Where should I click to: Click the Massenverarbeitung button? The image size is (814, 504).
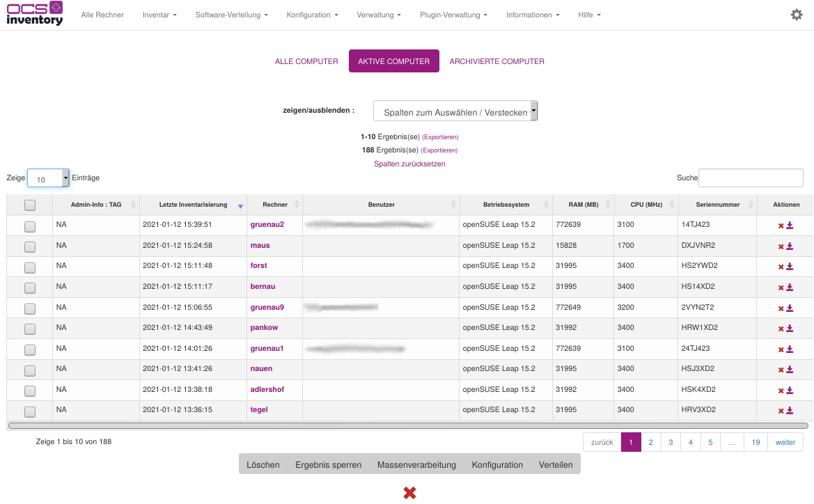point(416,465)
